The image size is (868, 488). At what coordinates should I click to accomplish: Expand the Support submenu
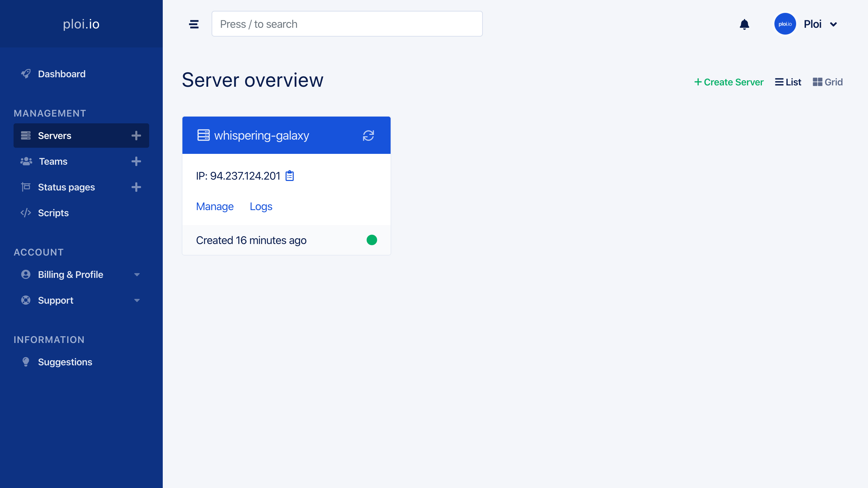[137, 300]
